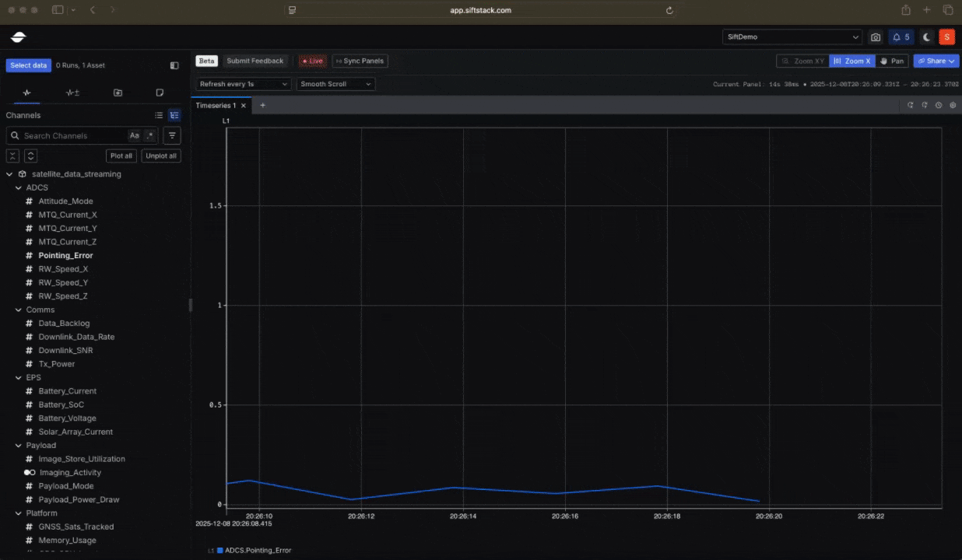Collapse the ADCS channel group
The image size is (962, 560).
pyautogui.click(x=19, y=187)
